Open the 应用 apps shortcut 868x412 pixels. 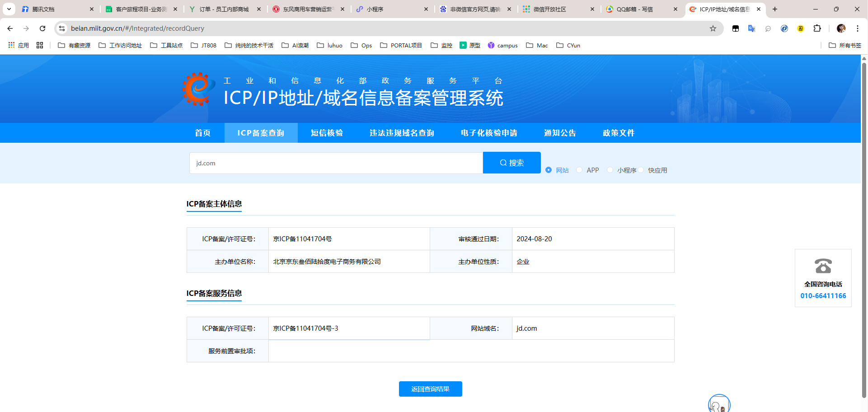[x=19, y=45]
